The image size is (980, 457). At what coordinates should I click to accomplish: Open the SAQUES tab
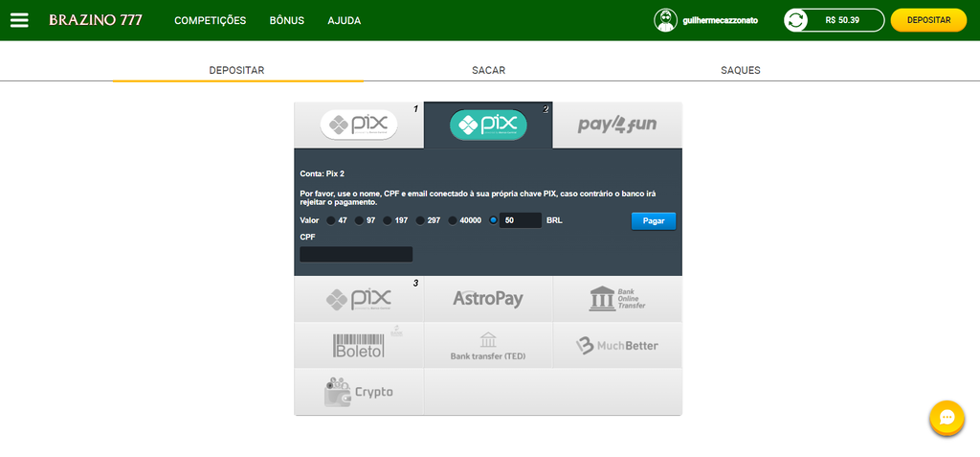tap(740, 70)
